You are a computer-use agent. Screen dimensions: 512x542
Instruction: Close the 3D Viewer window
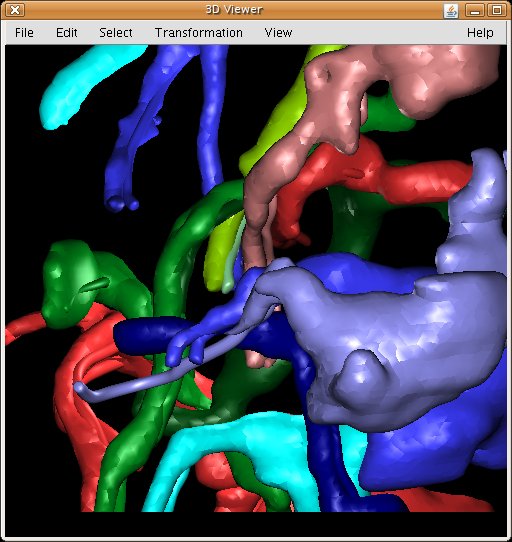point(15,10)
